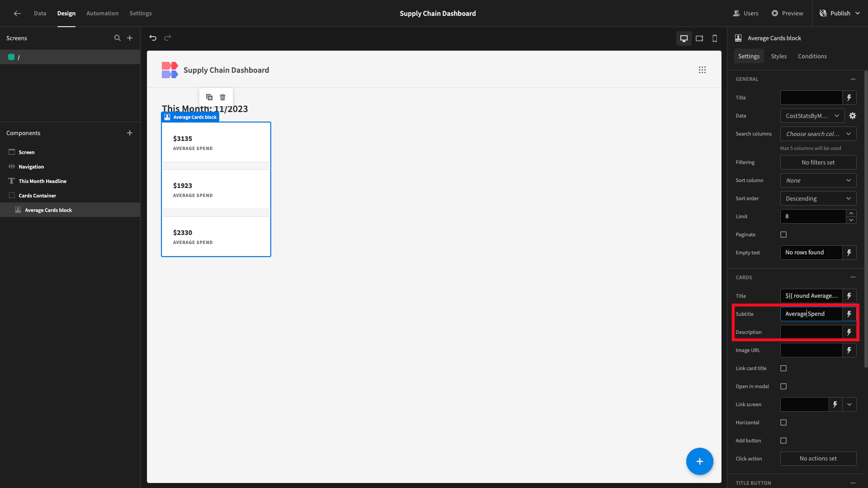Click the Preview button in top navigation
The width and height of the screenshot is (868, 488).
[787, 13]
